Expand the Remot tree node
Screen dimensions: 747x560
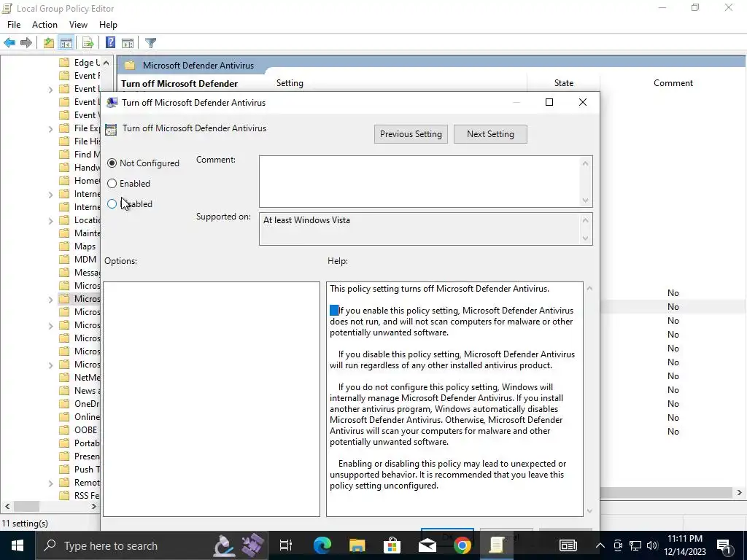click(x=50, y=483)
